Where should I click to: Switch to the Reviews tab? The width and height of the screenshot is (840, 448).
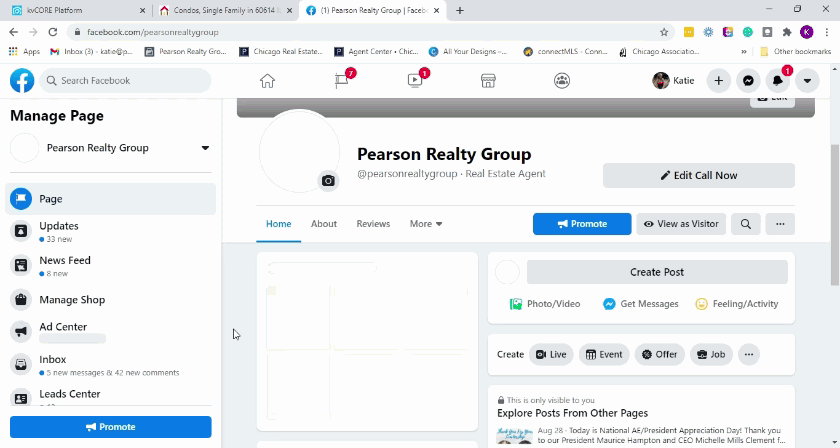coord(373,224)
